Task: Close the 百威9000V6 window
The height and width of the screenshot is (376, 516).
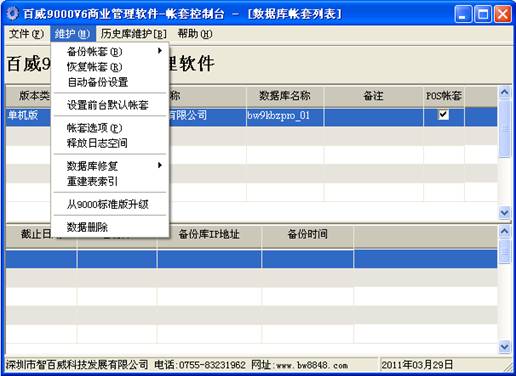Action: tap(502, 14)
